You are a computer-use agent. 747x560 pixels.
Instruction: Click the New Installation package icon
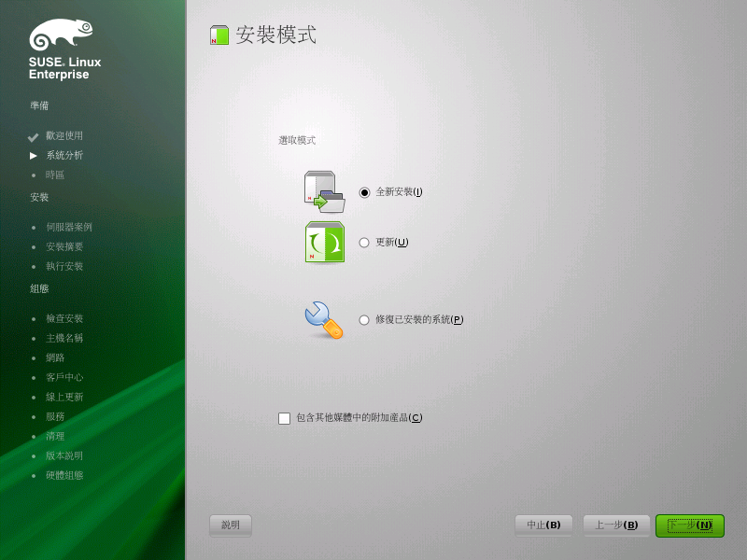[x=324, y=192]
